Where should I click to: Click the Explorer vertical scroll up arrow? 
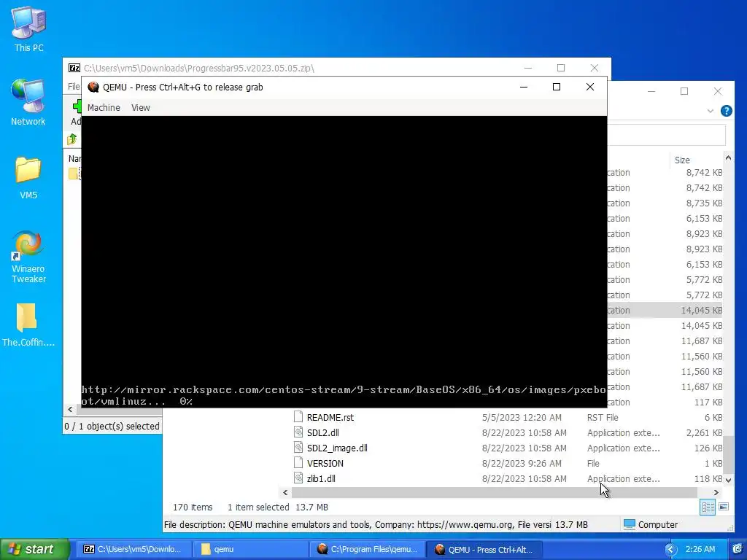point(728,158)
